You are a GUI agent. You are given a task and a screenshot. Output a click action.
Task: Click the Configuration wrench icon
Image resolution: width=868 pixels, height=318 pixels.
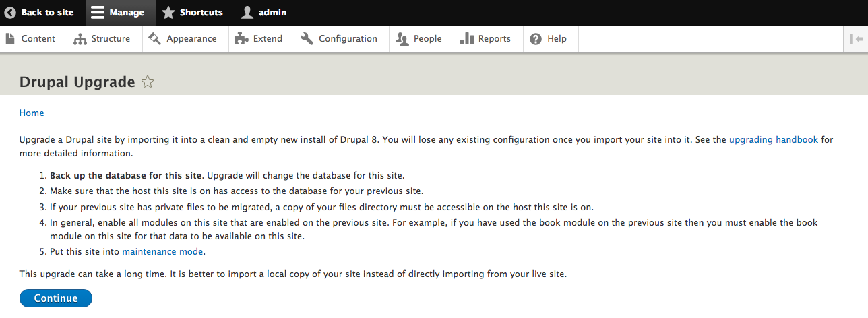pos(307,39)
